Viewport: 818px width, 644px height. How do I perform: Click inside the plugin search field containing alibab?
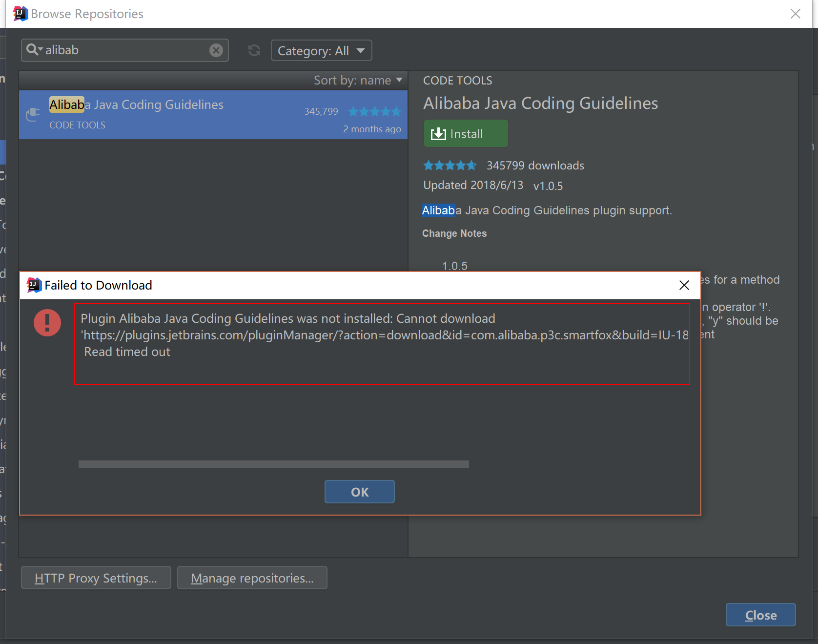pos(125,50)
